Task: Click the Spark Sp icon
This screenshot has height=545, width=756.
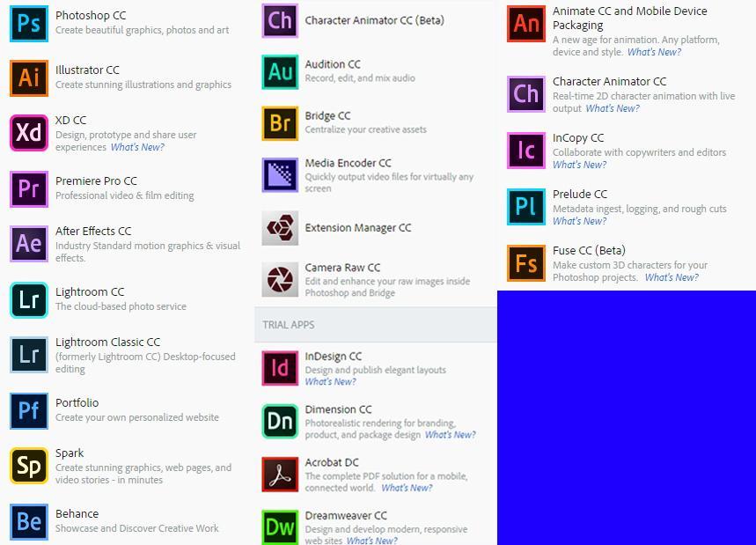Action: click(x=29, y=466)
